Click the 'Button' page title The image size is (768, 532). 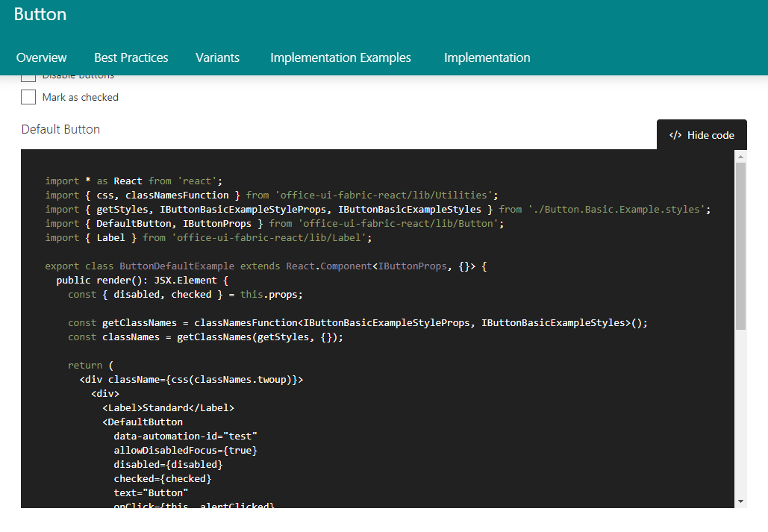pyautogui.click(x=40, y=14)
